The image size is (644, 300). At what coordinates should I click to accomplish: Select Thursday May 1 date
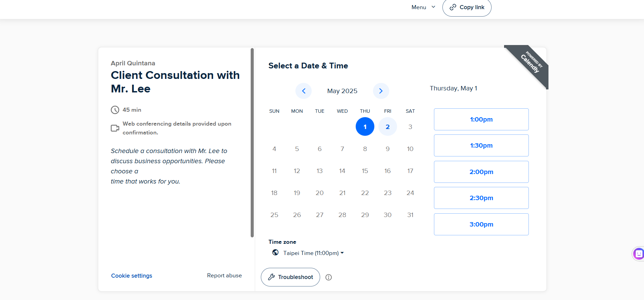pos(365,127)
